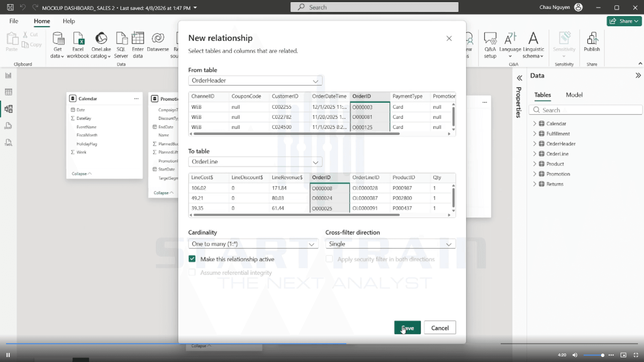This screenshot has width=644, height=362.
Task: Expand the Fulfillment table in Data pane
Action: tap(535, 134)
